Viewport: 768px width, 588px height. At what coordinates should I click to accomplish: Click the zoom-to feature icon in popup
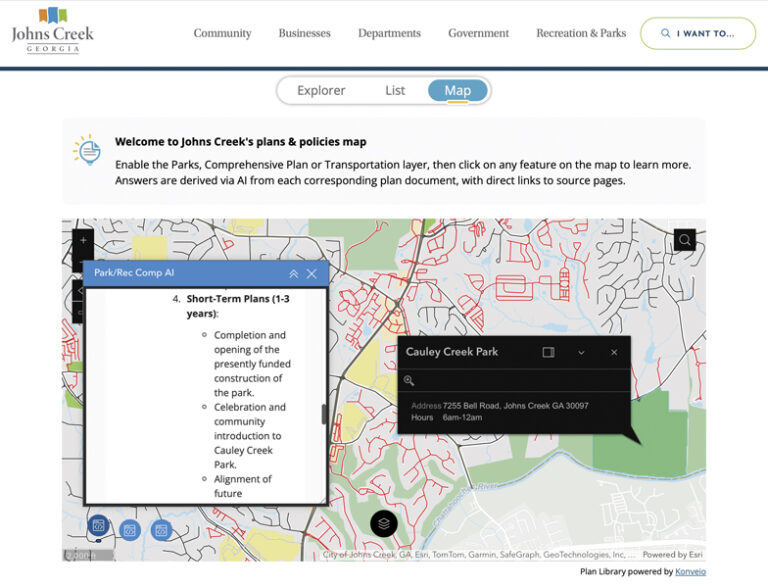[409, 380]
